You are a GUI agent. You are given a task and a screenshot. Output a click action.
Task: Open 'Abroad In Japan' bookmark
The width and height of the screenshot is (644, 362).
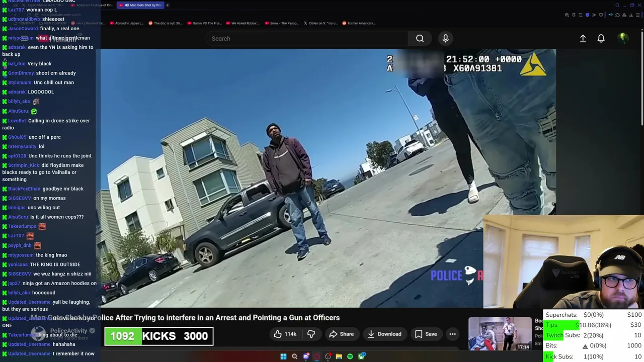pyautogui.click(x=127, y=23)
